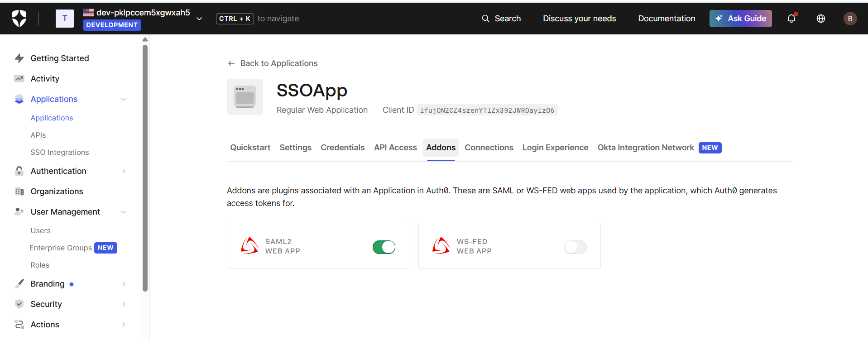Open Organizations in sidebar
This screenshot has height=340, width=868.
(57, 191)
